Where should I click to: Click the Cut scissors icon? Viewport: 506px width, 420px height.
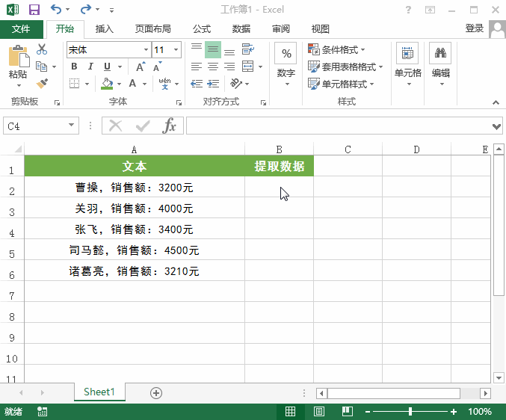pos(42,50)
